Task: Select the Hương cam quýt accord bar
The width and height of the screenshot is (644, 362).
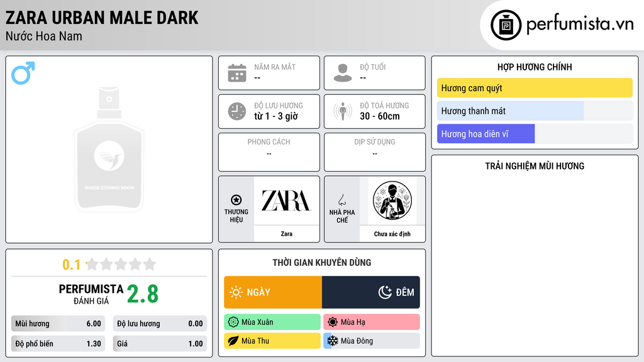Action: click(x=535, y=88)
